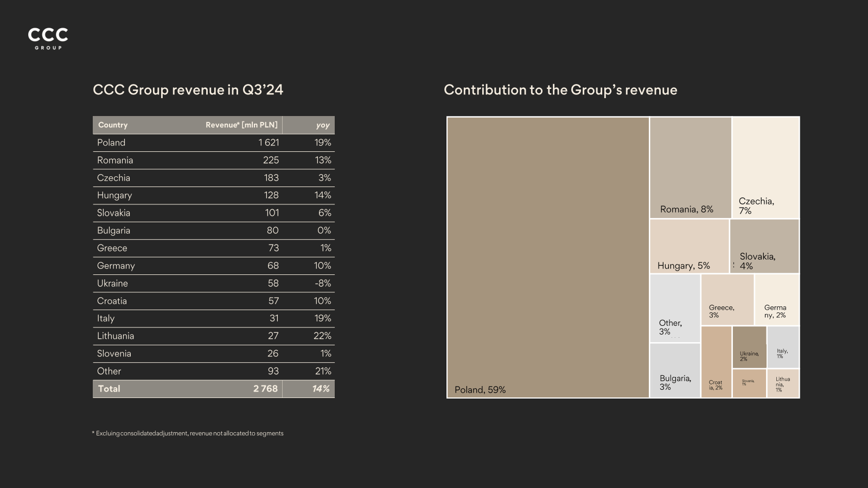This screenshot has height=488, width=868.
Task: Select the Italy row label in table
Action: pyautogui.click(x=106, y=318)
